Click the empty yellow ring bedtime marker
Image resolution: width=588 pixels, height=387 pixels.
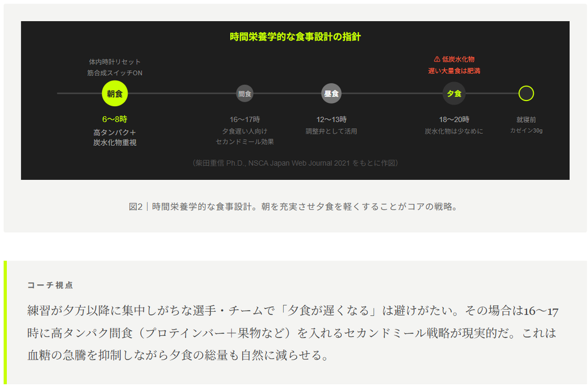pos(526,94)
